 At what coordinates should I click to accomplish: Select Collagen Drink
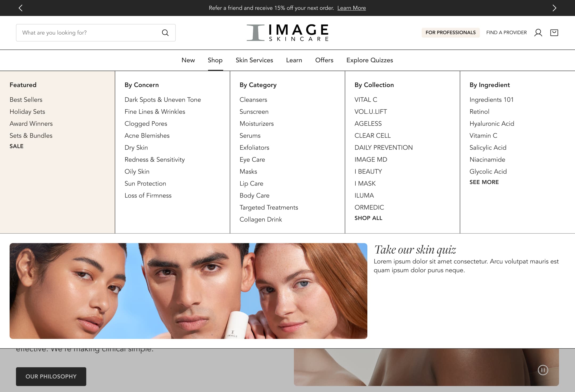point(261,219)
